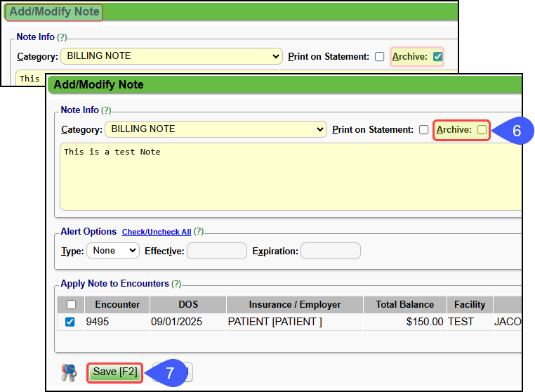Expand the alert Type dropdown
Image resolution: width=535 pixels, height=392 pixels.
(113, 251)
